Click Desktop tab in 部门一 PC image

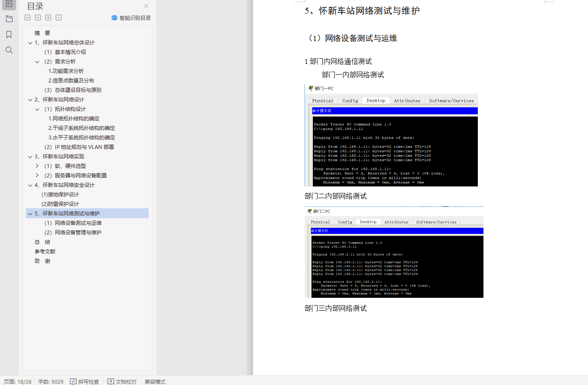(376, 101)
